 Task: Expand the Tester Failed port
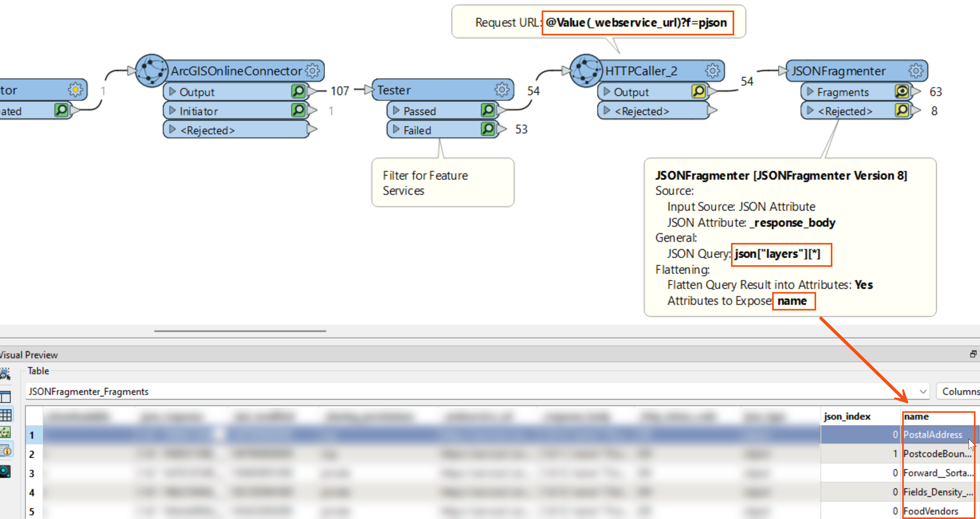pos(396,129)
